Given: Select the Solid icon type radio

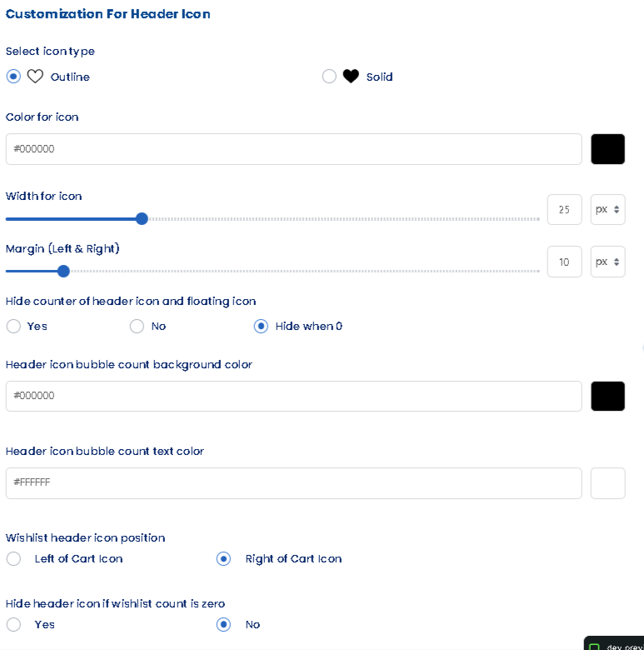Looking at the screenshot, I should coord(329,77).
